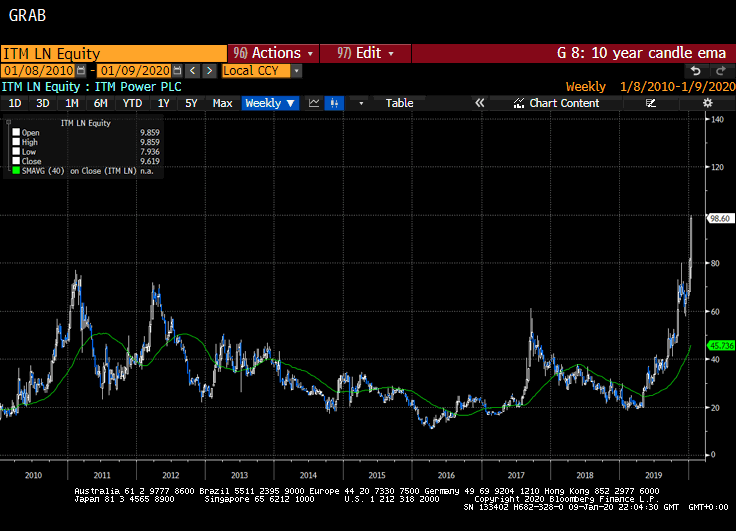Click the 98.60 last price label

tap(720, 218)
